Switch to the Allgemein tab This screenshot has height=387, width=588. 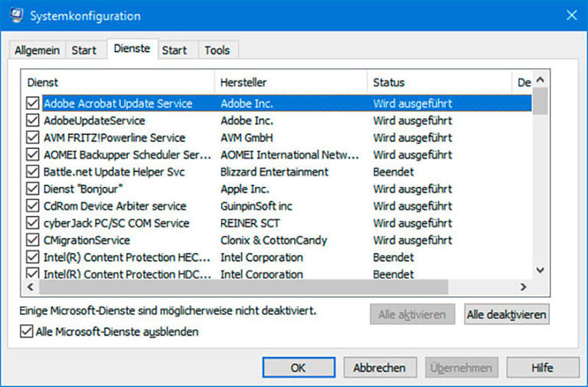37,51
